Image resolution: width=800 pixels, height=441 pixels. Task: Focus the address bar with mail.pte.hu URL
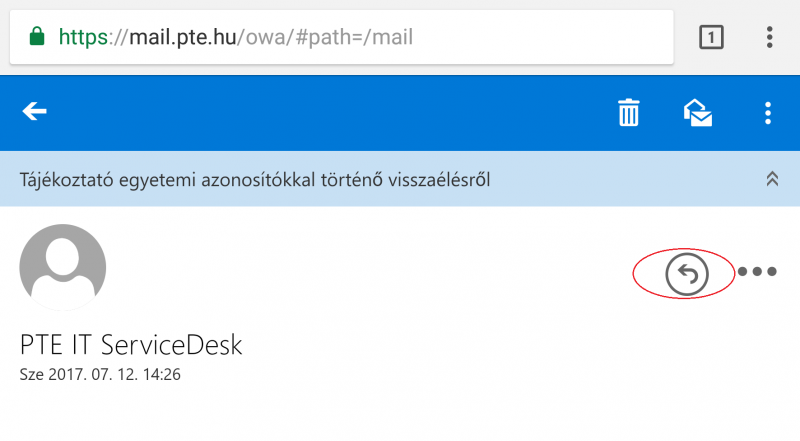pyautogui.click(x=341, y=37)
